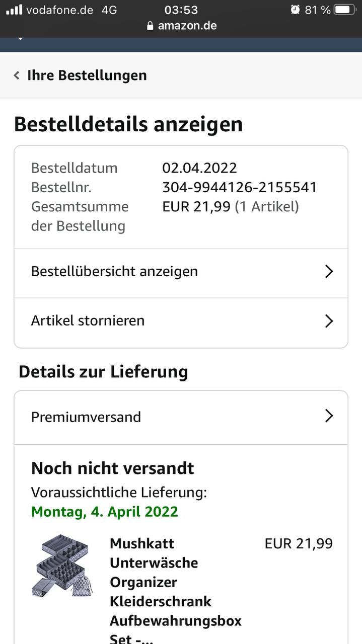Tap the signal strength bars icon
362x644 pixels.
coord(14,10)
